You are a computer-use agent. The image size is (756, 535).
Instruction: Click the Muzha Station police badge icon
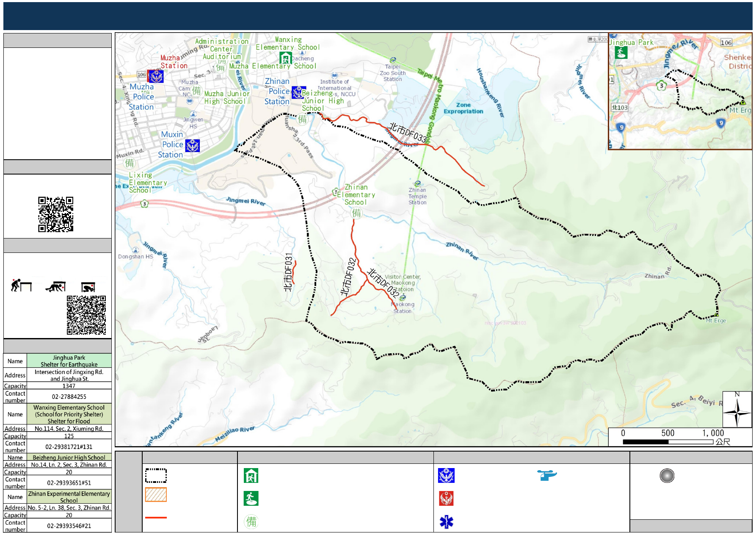coord(155,76)
